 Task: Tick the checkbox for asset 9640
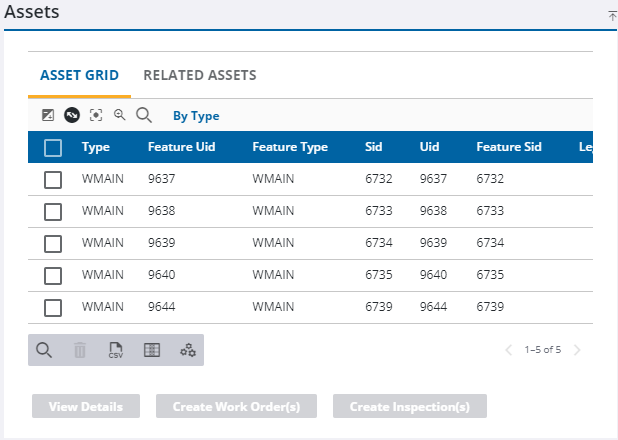[x=53, y=276]
